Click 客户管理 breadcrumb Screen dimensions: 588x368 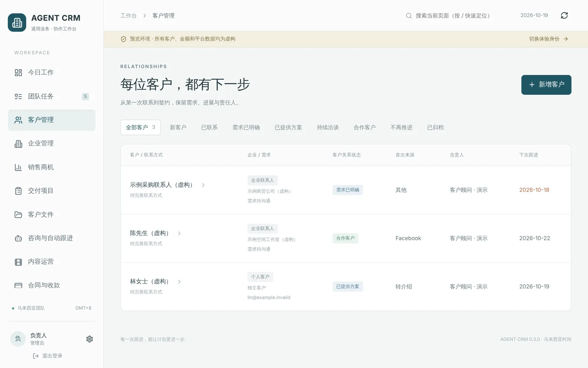pos(164,15)
